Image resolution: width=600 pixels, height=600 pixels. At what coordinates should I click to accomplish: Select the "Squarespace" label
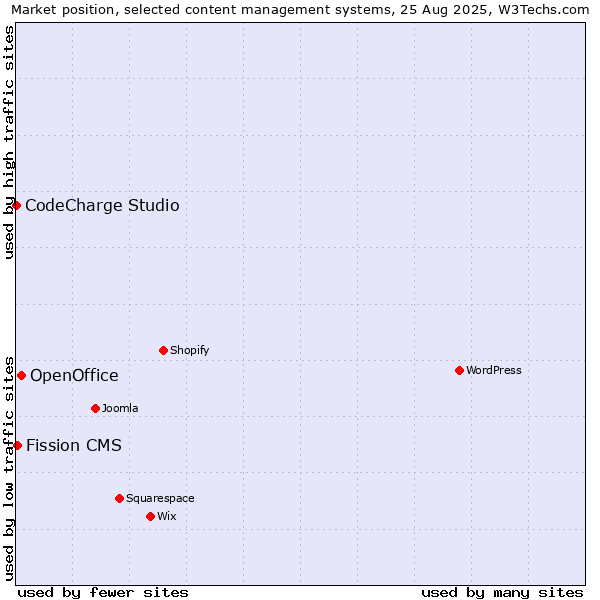(x=160, y=498)
